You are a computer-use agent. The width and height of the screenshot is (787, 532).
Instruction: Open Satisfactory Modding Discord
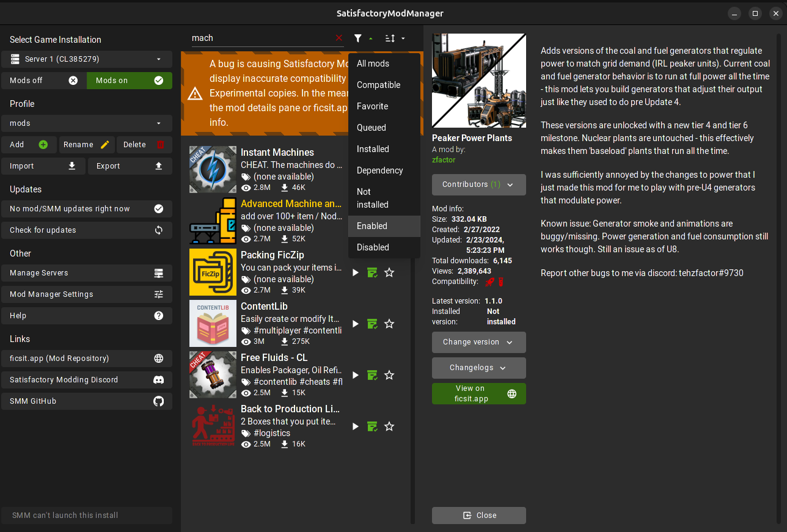(87, 380)
